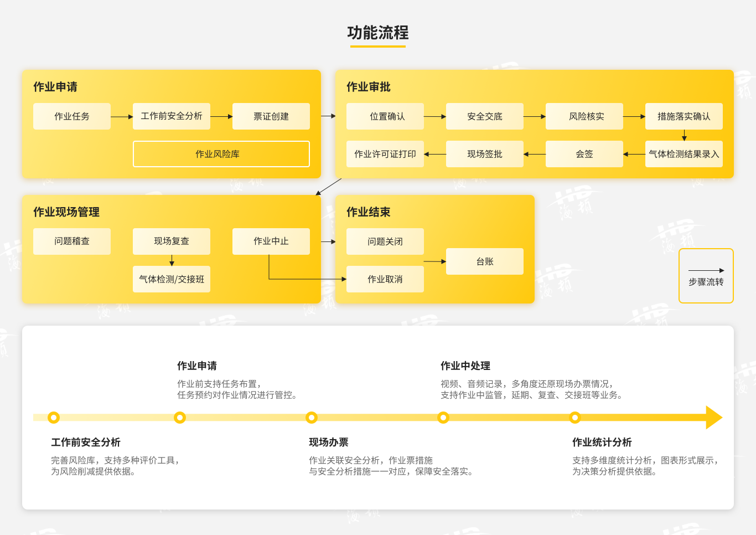This screenshot has height=535, width=756.
Task: Click the 作业取消 box
Action: click(x=385, y=279)
